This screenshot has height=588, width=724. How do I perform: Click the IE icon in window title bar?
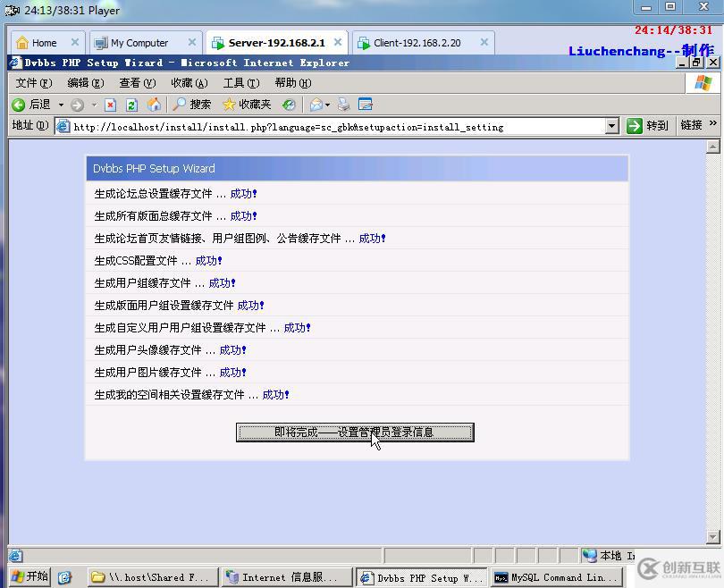coord(16,63)
